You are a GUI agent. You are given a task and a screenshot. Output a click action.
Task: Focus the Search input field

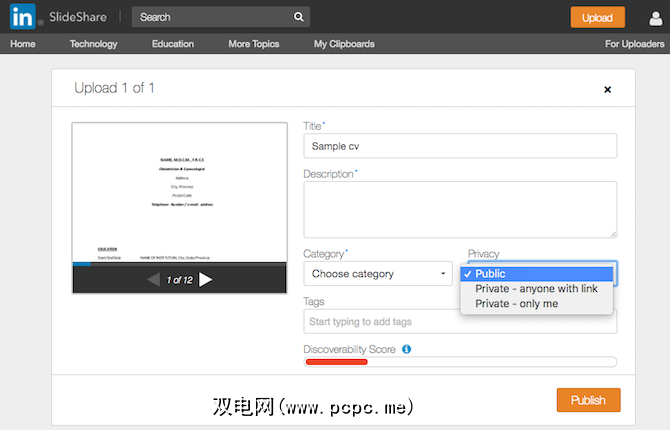(x=220, y=17)
